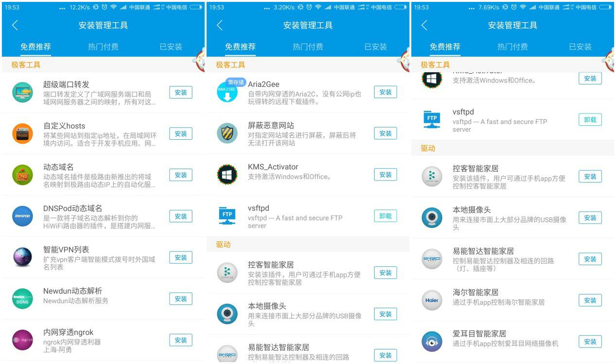Switch to the 热门付费 tab
The image size is (616, 364).
tap(103, 47)
